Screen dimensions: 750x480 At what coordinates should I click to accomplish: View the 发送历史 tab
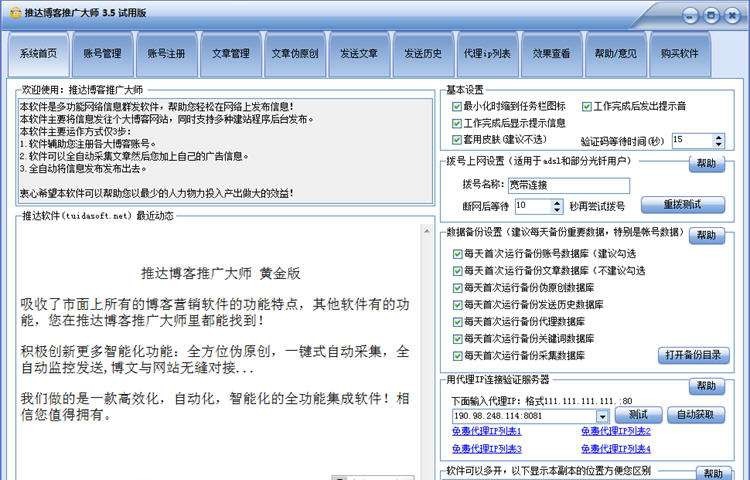(x=423, y=54)
